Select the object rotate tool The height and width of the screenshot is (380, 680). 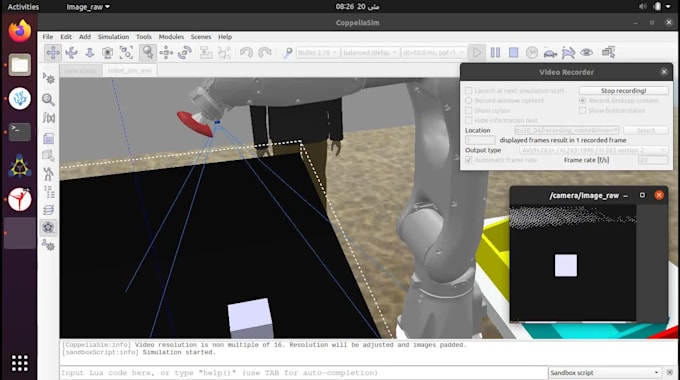(185, 52)
